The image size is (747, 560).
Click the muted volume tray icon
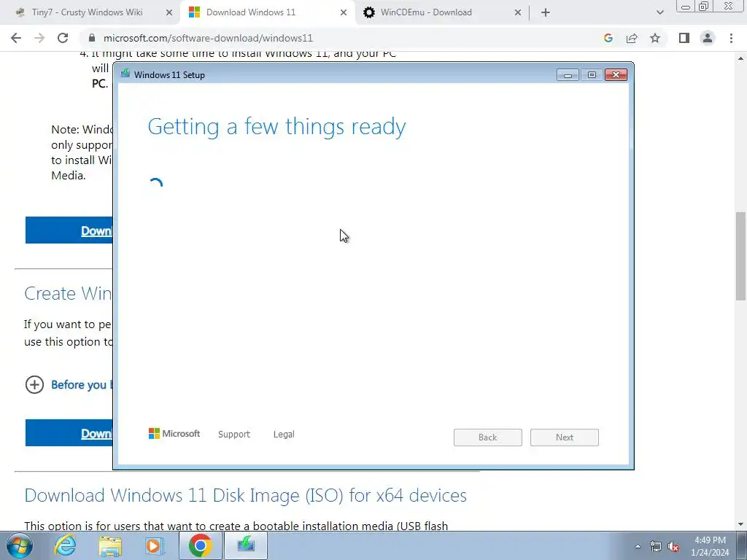[x=673, y=546]
